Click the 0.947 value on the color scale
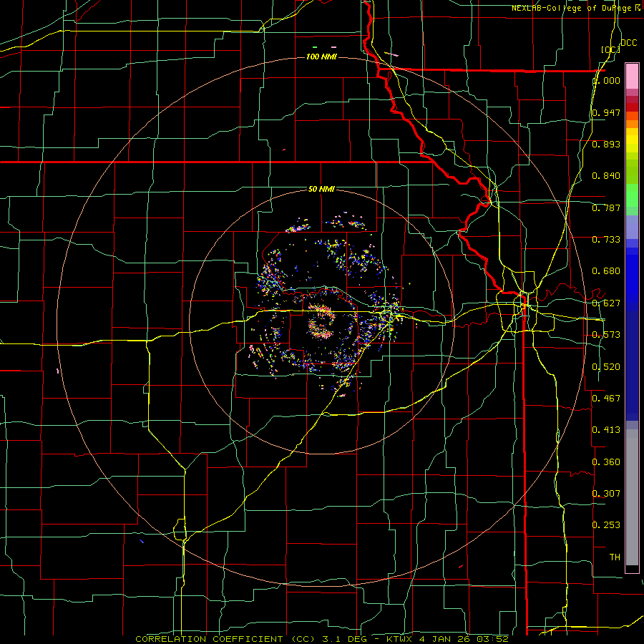 click(x=606, y=112)
